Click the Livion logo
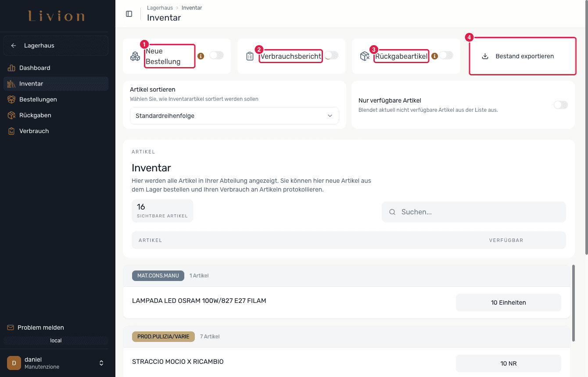Viewport: 588px width, 377px height. point(57,16)
